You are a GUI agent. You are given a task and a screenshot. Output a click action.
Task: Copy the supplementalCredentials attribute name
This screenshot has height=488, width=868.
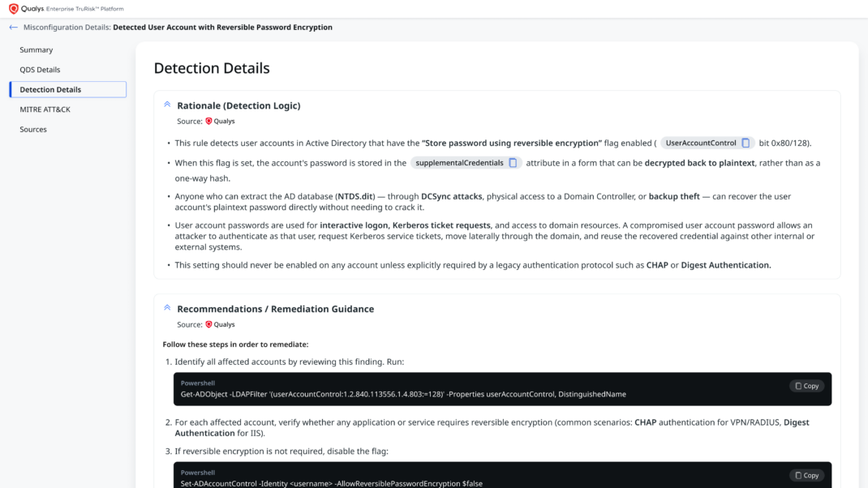tap(513, 163)
